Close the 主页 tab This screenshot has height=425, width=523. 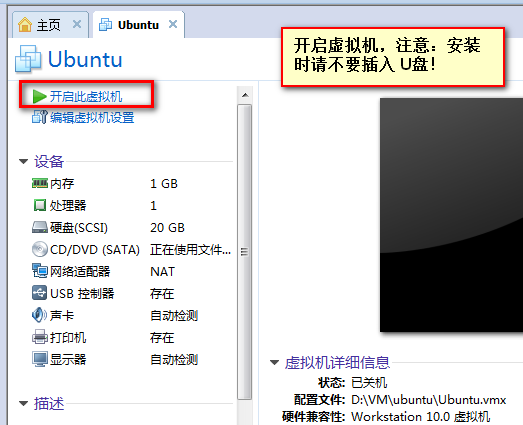(x=77, y=24)
